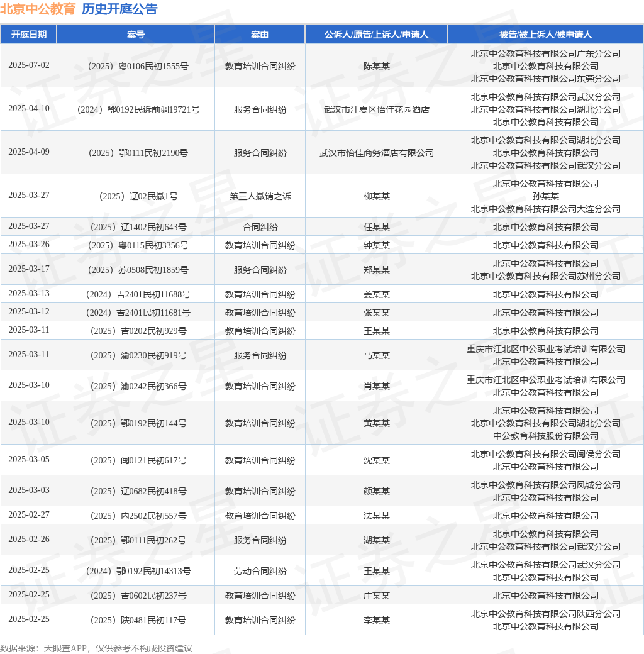This screenshot has height=654, width=644.
Task: Click the cause 劳动合同纠纷
Action: [260, 571]
